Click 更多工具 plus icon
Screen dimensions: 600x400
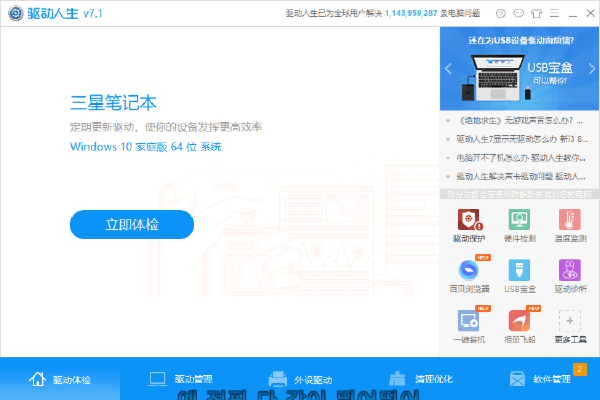coord(570,321)
